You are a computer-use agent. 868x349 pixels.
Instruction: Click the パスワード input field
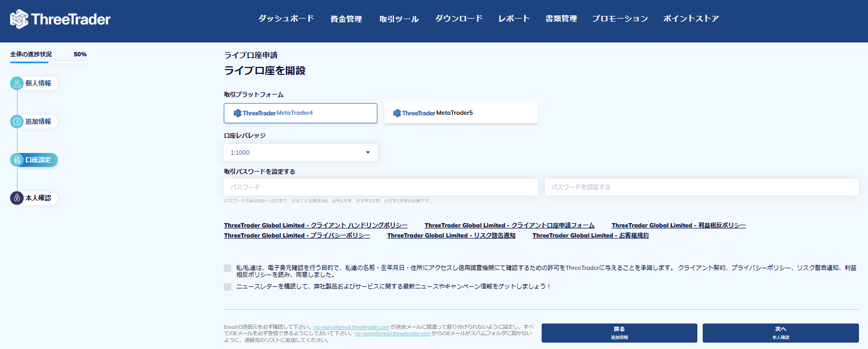pyautogui.click(x=381, y=187)
